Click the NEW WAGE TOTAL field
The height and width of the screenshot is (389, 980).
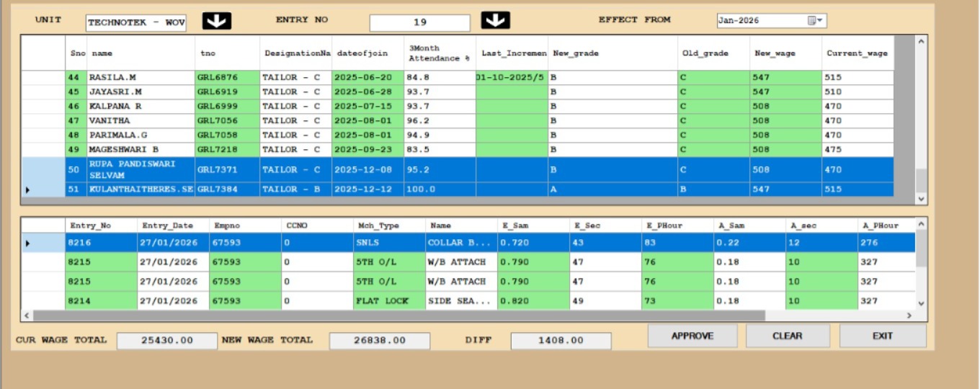click(379, 340)
